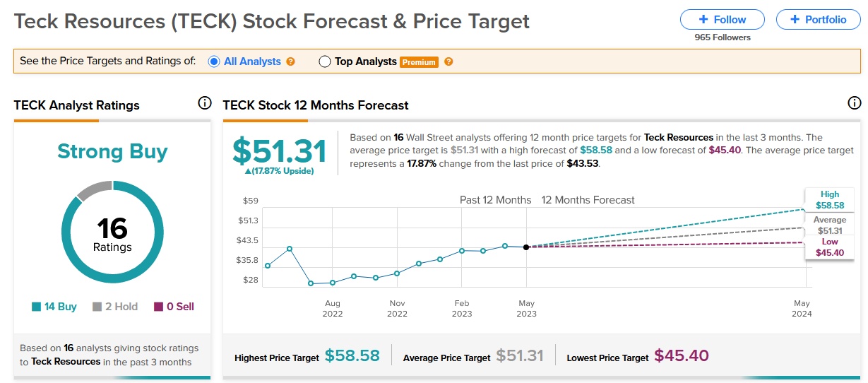Click Teck Resources link in forecast description
This screenshot has width=868, height=383.
679,138
